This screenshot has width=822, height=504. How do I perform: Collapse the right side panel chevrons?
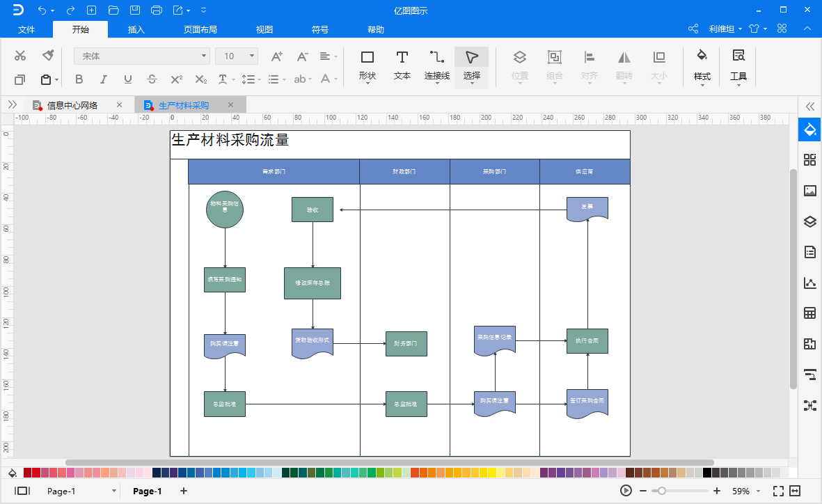810,107
